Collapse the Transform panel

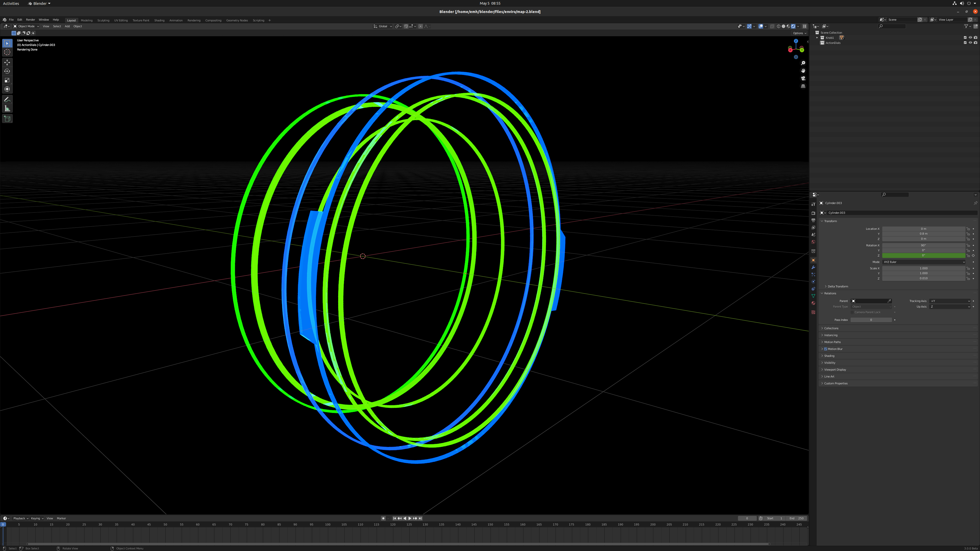[830, 221]
